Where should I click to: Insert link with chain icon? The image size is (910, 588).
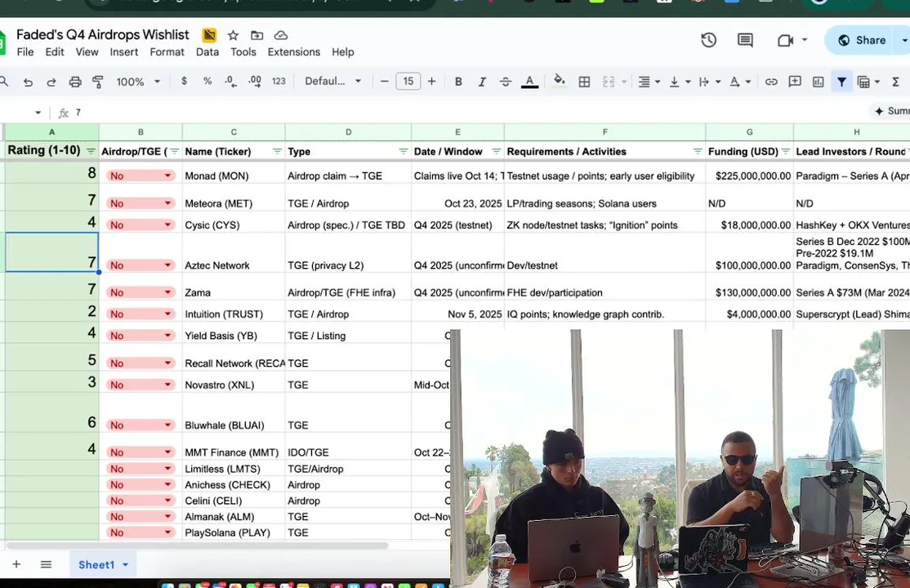point(770,82)
